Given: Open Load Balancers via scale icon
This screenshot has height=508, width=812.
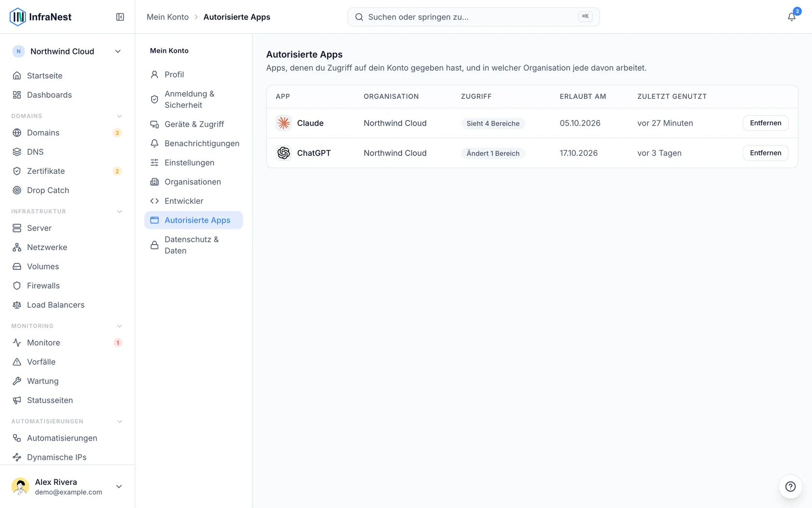Looking at the screenshot, I should 17,305.
